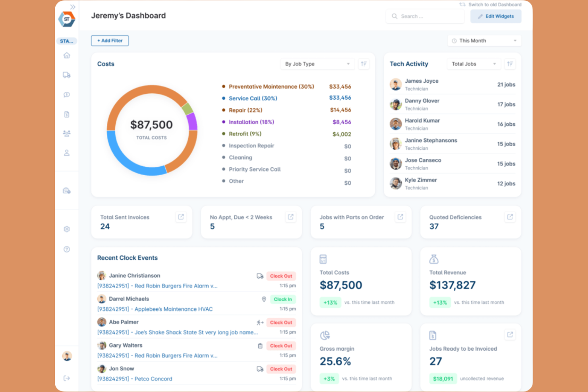Click the Costs sort order icon
This screenshot has width=588, height=392.
pyautogui.click(x=364, y=64)
